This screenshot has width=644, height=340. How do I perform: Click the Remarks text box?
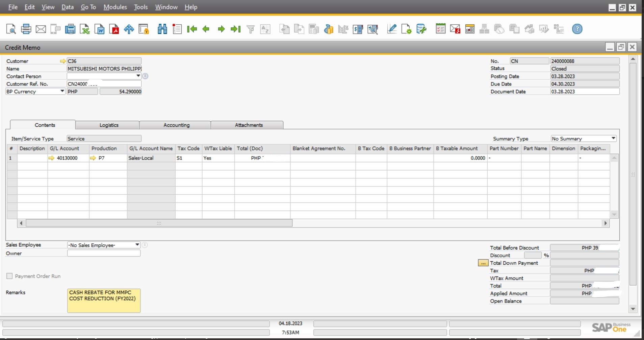pyautogui.click(x=104, y=300)
